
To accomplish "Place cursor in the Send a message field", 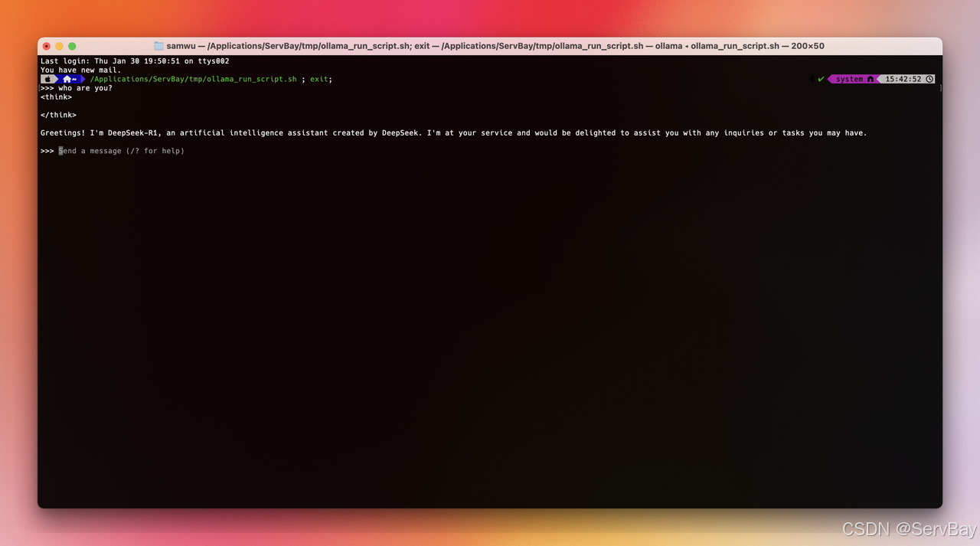I will pos(92,151).
